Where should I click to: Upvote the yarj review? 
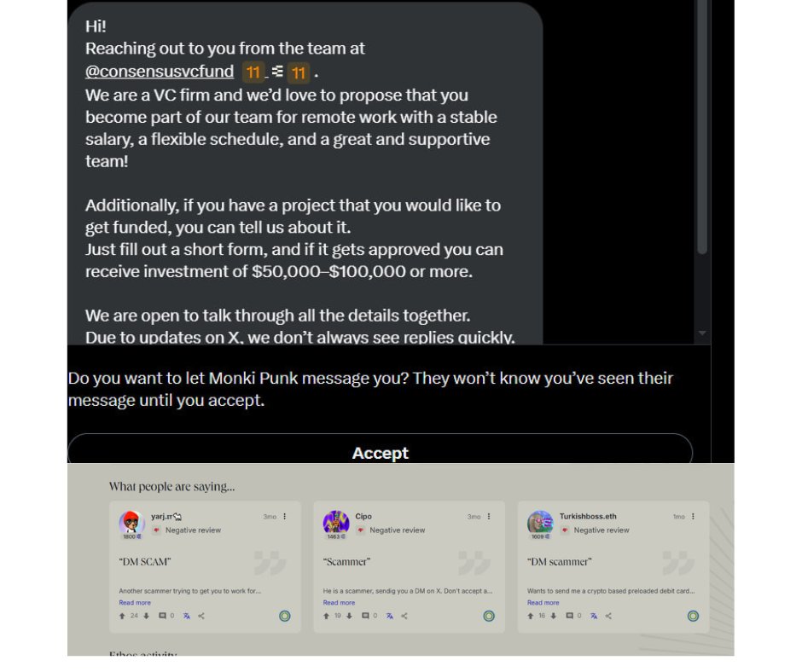(x=122, y=617)
